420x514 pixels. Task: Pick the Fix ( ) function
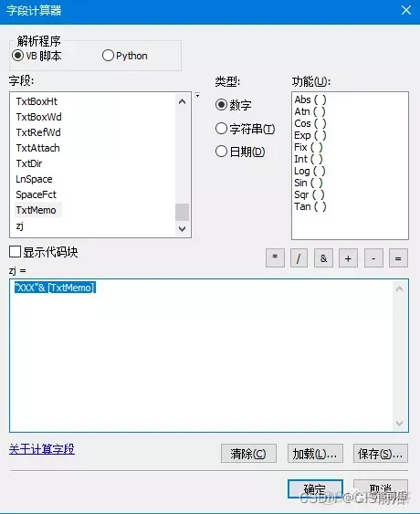click(x=309, y=147)
